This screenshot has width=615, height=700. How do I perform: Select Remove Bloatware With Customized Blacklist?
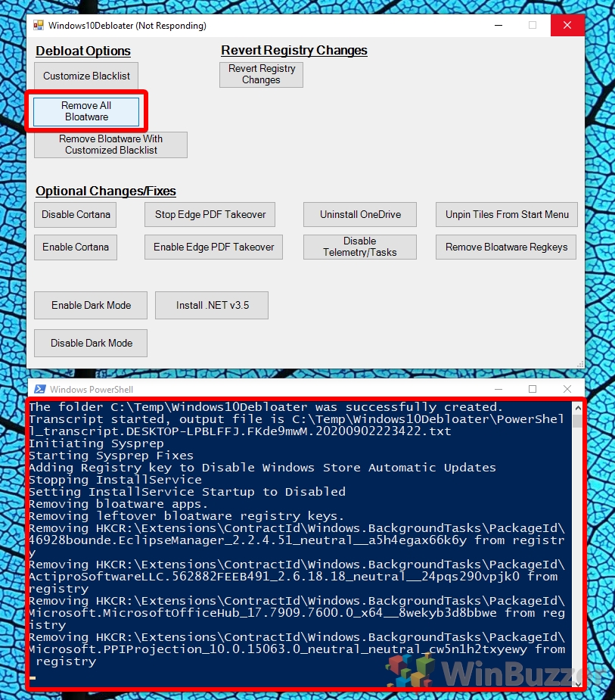pos(110,145)
